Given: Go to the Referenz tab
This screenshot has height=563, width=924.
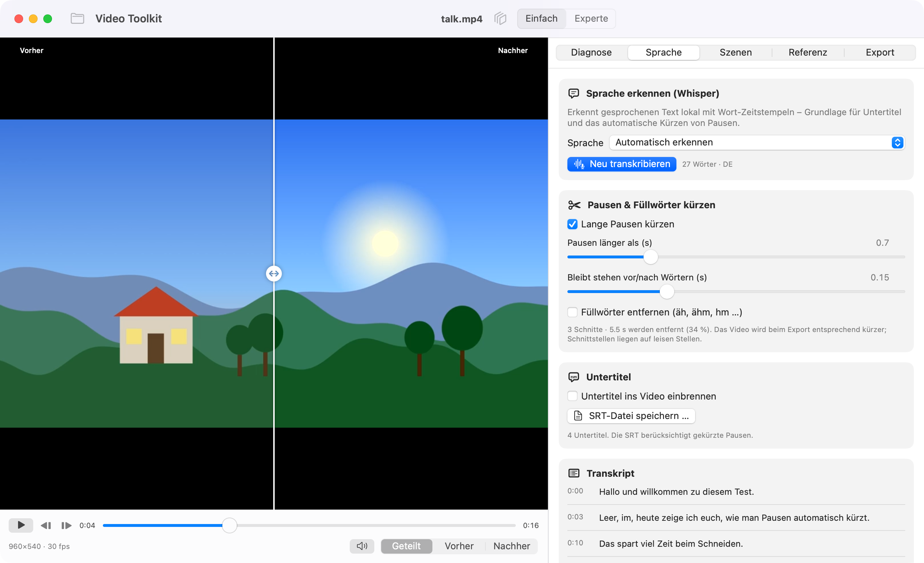Looking at the screenshot, I should [808, 52].
